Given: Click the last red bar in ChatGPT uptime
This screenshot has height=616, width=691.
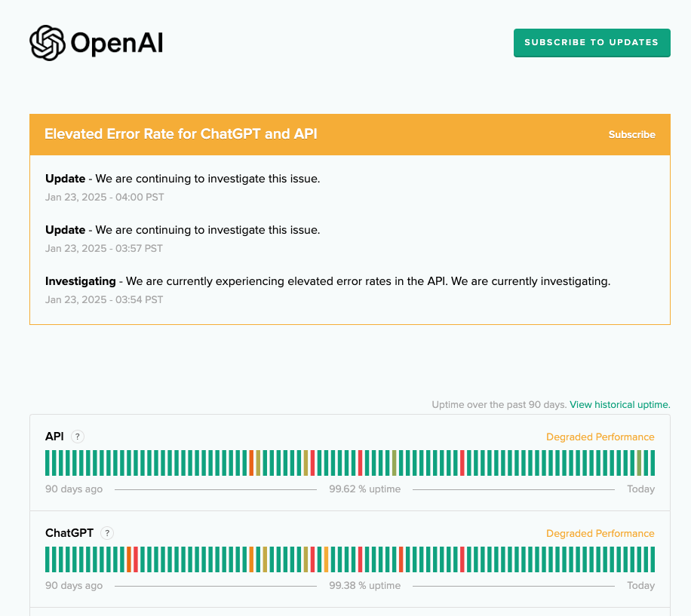Looking at the screenshot, I should tap(462, 559).
